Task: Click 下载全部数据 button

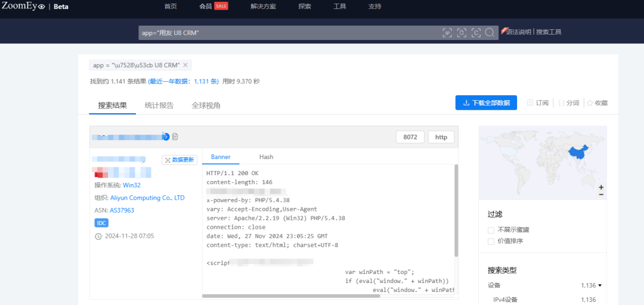Action: point(486,102)
